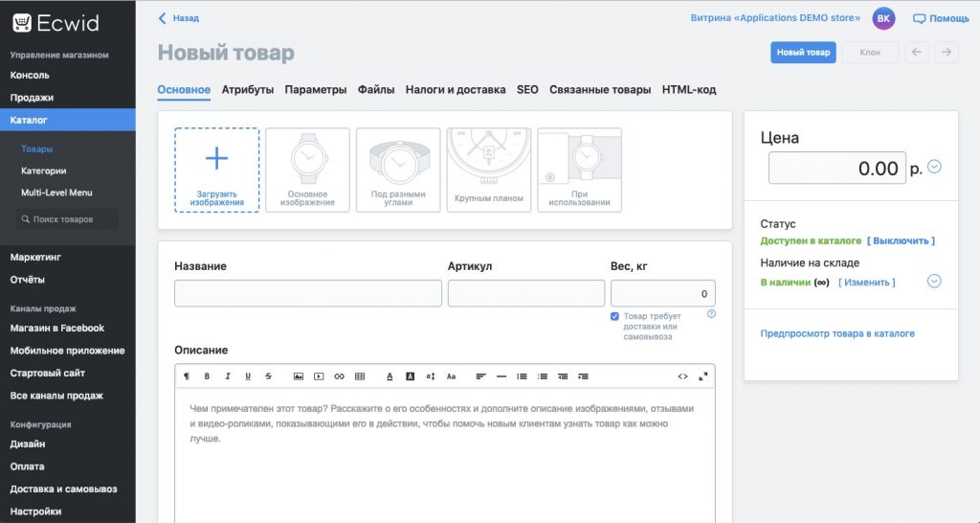Go to previous product arrow
This screenshot has width=980, height=523.
click(916, 52)
